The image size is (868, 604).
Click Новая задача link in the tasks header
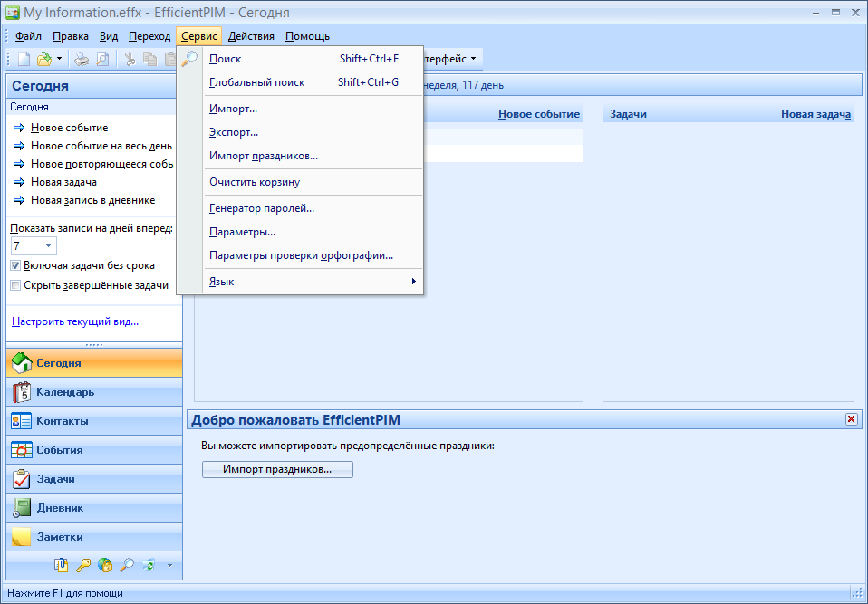(815, 114)
